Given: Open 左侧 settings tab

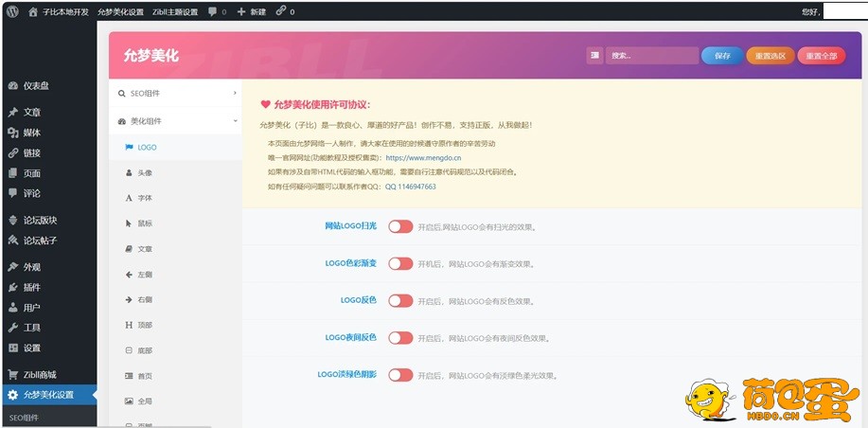Looking at the screenshot, I should click(175, 274).
